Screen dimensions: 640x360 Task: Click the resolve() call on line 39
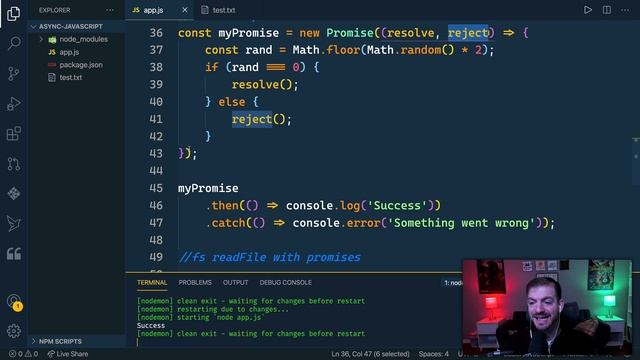tap(265, 85)
